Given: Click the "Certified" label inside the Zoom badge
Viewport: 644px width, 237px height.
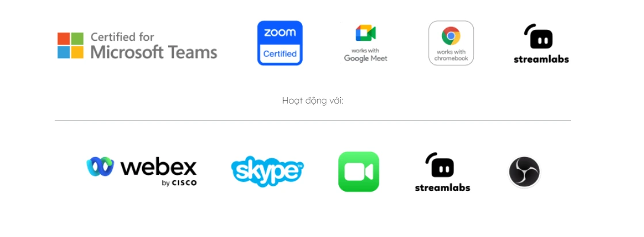Looking at the screenshot, I should (280, 53).
